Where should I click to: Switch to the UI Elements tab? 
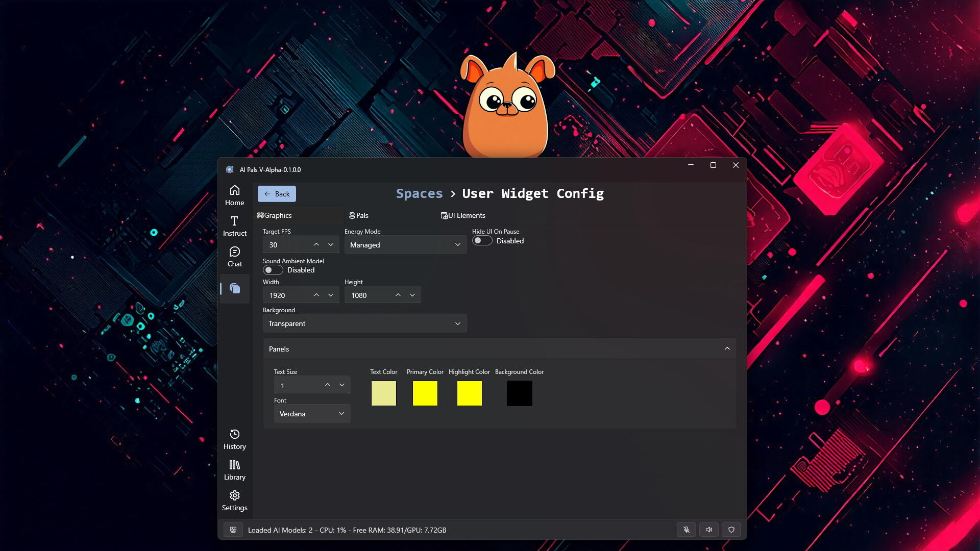point(462,215)
